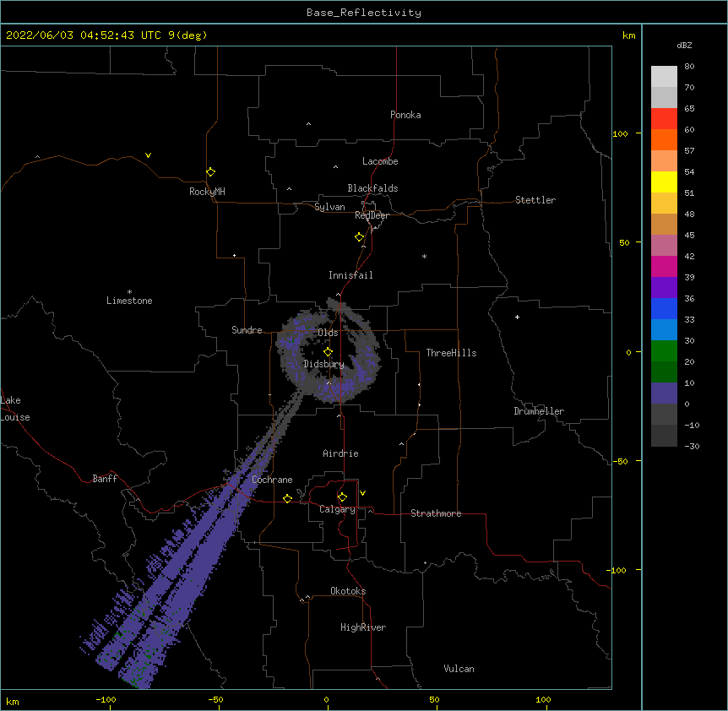
Task: Pick the slate purple swatch between 10 and 0
Action: click(x=664, y=393)
